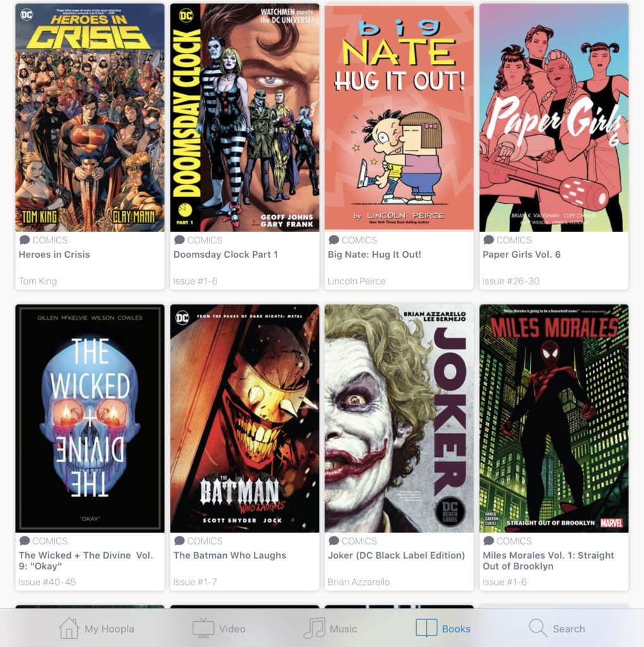Open The Batman Who Laughs cover
Viewport: 644px width, 647px height.
pos(244,418)
